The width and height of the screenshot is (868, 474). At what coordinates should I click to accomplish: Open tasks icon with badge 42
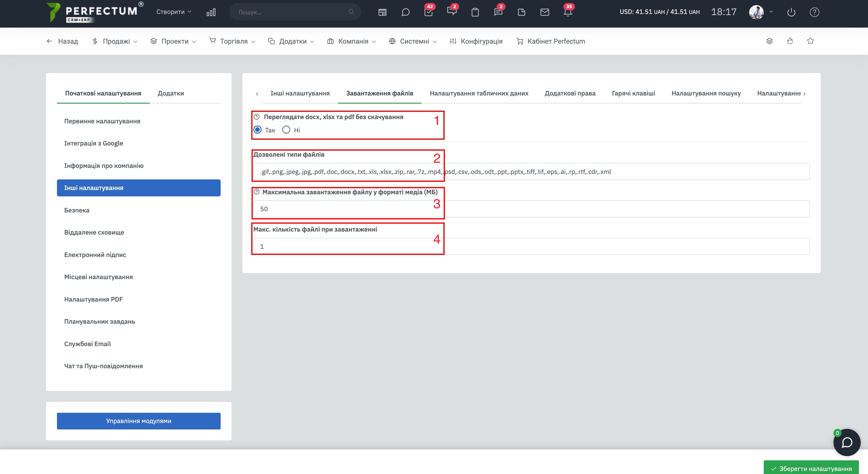point(429,12)
